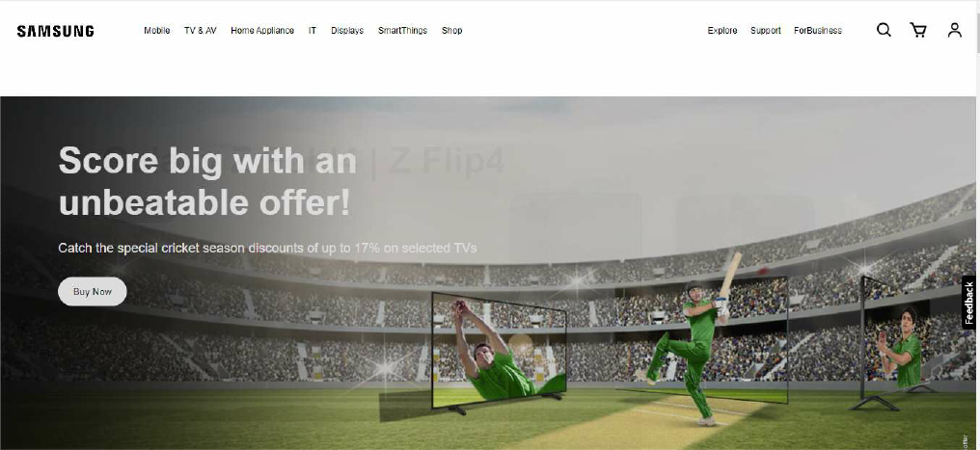Open the Home Appliance menu
This screenshot has width=980, height=450.
tap(262, 31)
